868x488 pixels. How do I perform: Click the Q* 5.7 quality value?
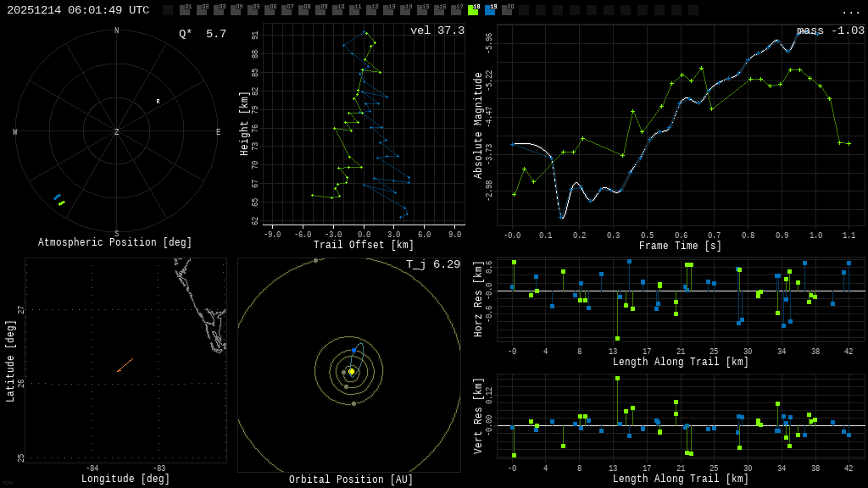[x=202, y=34]
